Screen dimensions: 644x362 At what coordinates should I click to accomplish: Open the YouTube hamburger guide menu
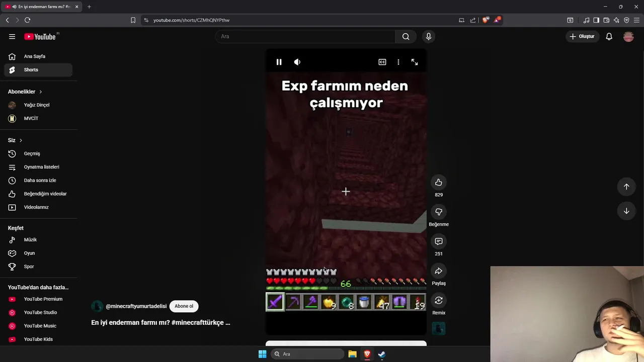tap(12, 36)
